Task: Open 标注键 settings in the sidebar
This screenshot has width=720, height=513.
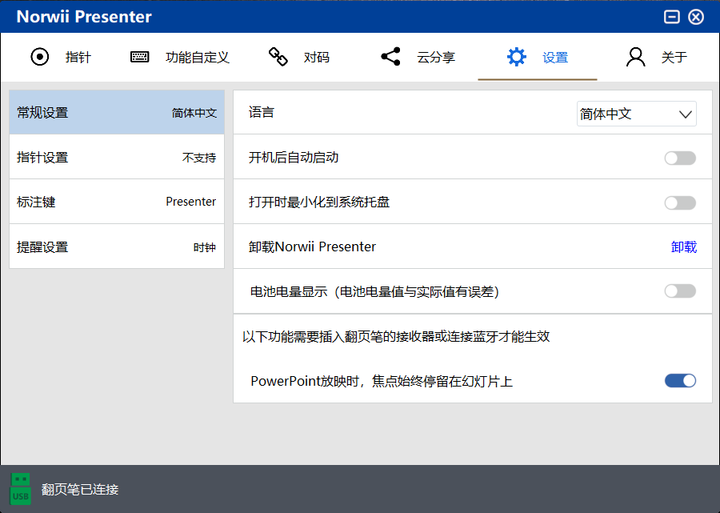Action: click(117, 202)
